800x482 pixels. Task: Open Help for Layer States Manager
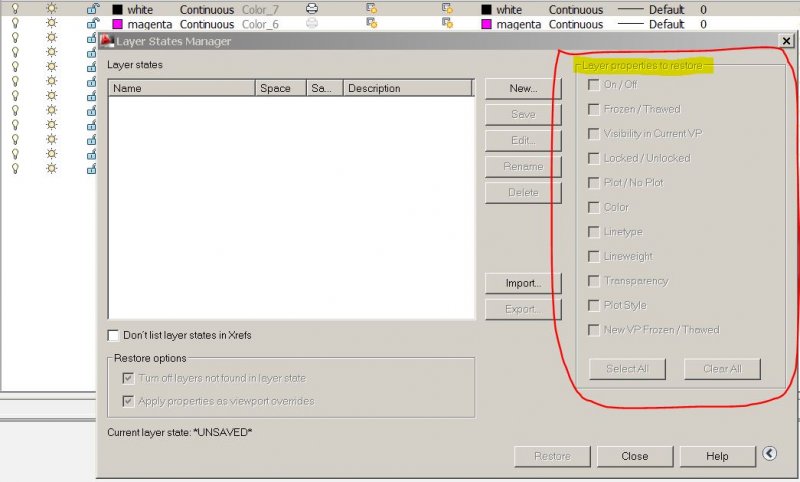pos(717,456)
